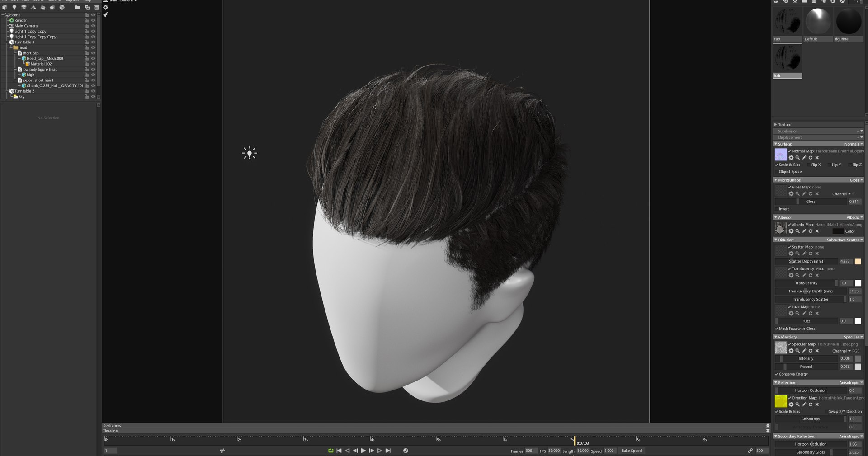Collapse the Turntable 1 tree node
The height and width of the screenshot is (456, 868).
[x=8, y=42]
